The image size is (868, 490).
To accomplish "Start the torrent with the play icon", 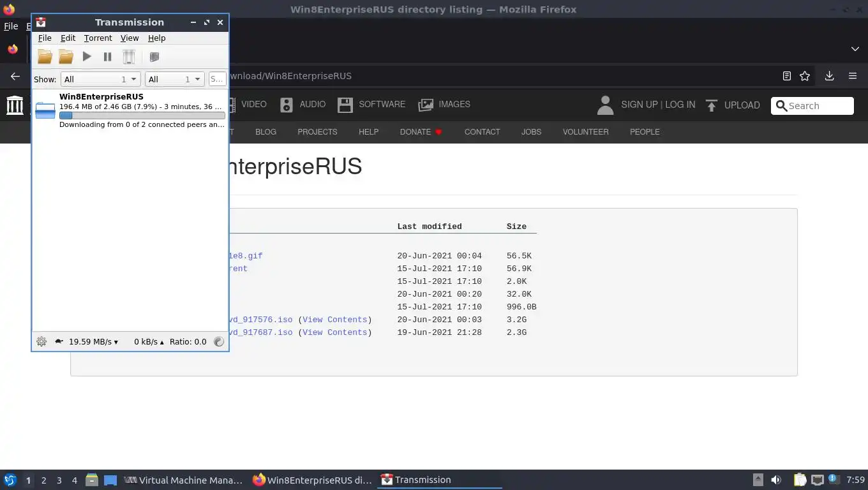I will click(x=87, y=57).
